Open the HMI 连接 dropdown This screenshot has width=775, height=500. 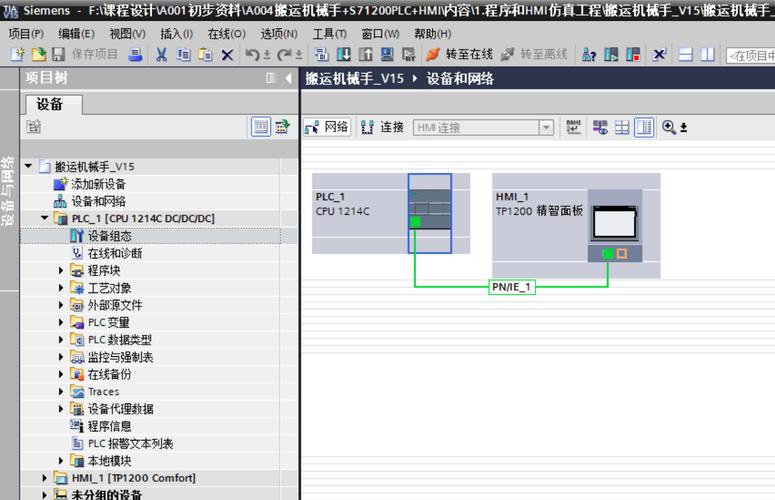tap(546, 127)
